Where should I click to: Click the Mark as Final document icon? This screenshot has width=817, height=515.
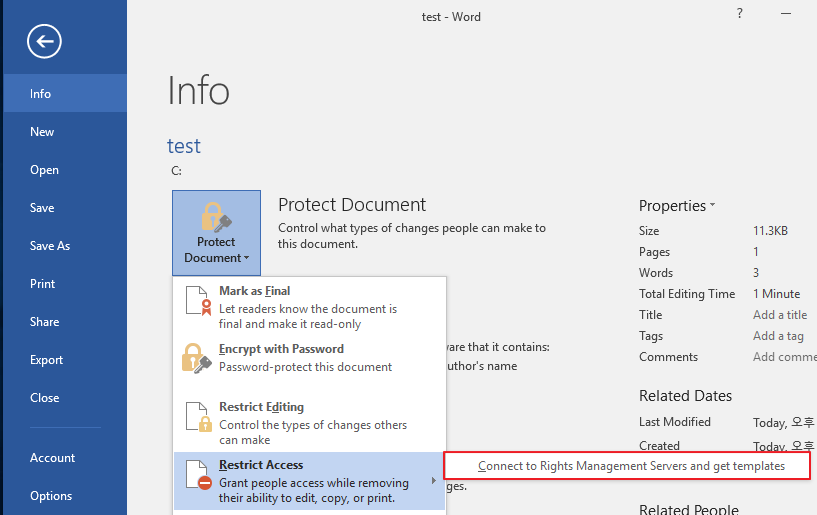click(x=199, y=301)
